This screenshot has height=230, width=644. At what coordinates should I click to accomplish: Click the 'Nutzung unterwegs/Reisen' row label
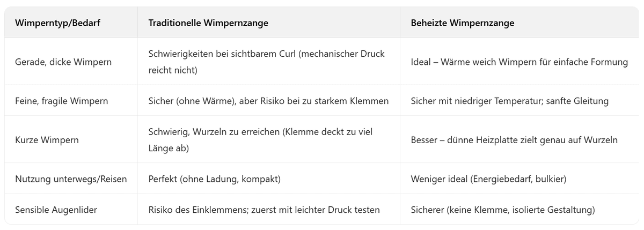tap(71, 179)
